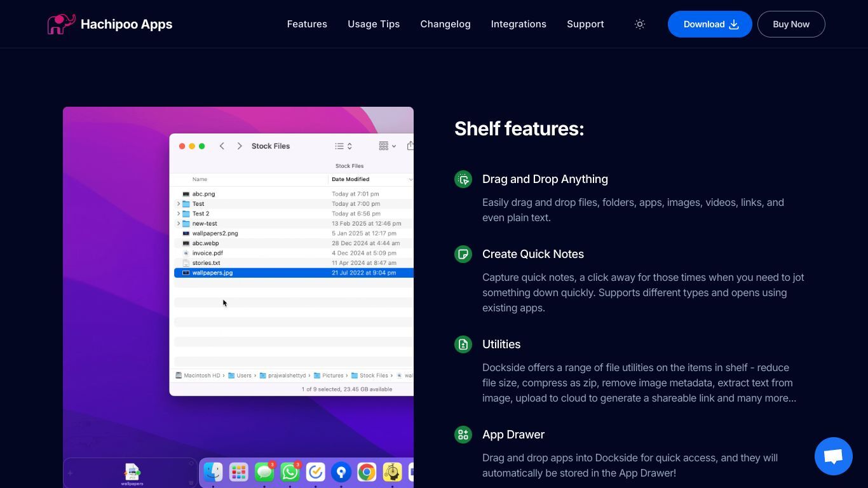Click the App Drawer heading text
Viewport: 868px width, 488px height.
click(x=513, y=435)
